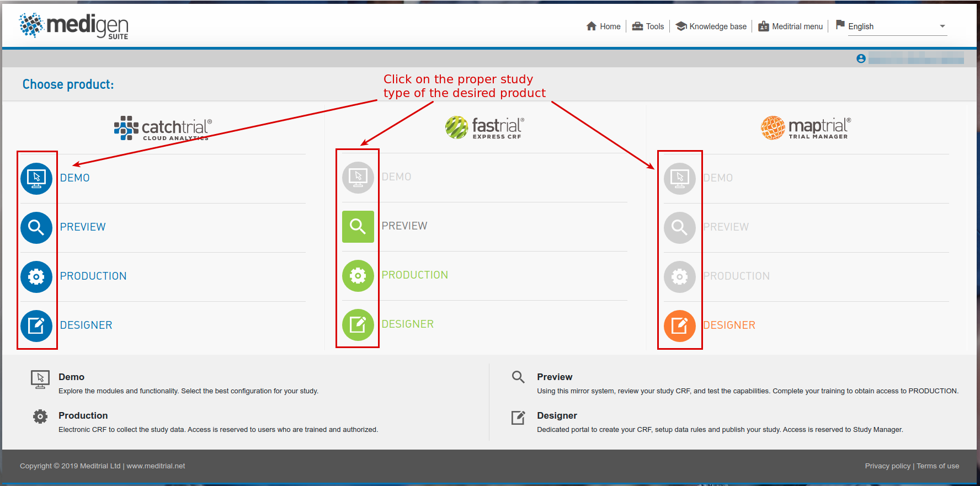The image size is (980, 486).
Task: Click the 'Designer' legend heading
Action: [x=557, y=415]
